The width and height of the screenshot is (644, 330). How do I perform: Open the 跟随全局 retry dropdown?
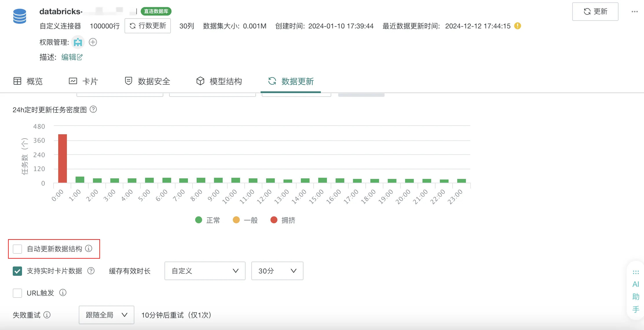pyautogui.click(x=106, y=315)
